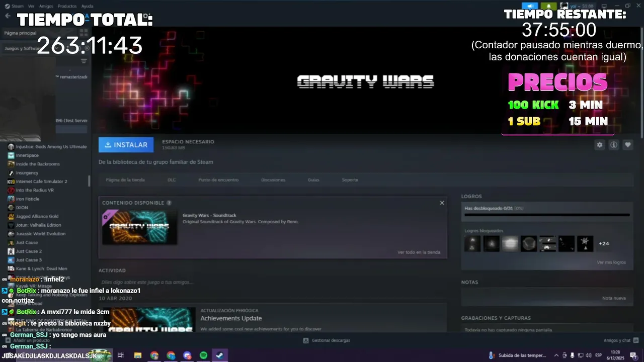Viewport: 644px width, 362px height.
Task: Open library filter options icon
Action: coord(84,61)
